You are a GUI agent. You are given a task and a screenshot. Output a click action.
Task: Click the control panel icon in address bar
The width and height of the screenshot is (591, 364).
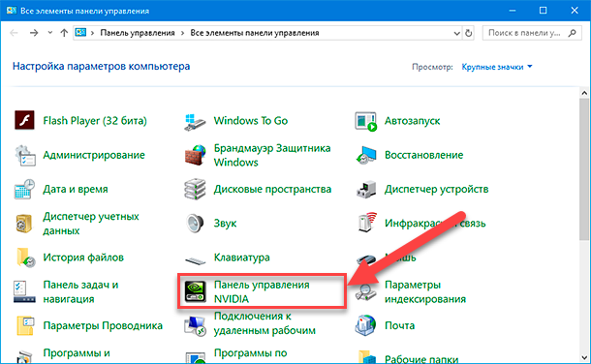click(80, 33)
